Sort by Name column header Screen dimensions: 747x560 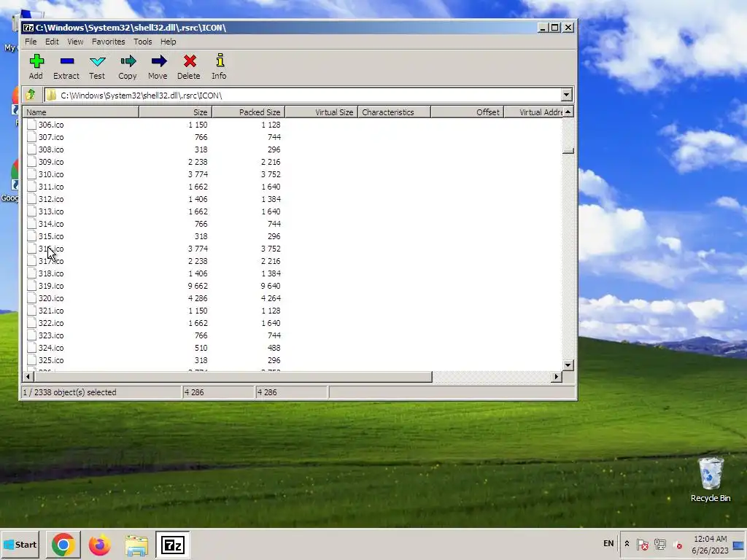[81, 112]
